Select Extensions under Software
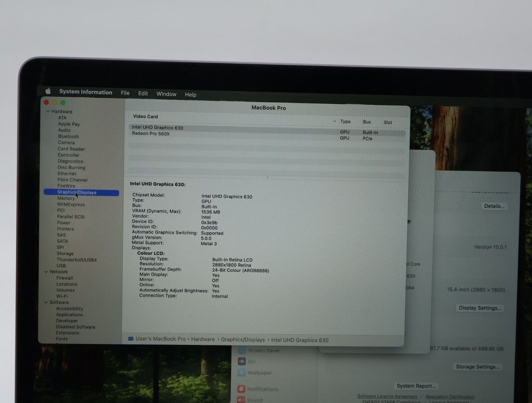 point(67,333)
